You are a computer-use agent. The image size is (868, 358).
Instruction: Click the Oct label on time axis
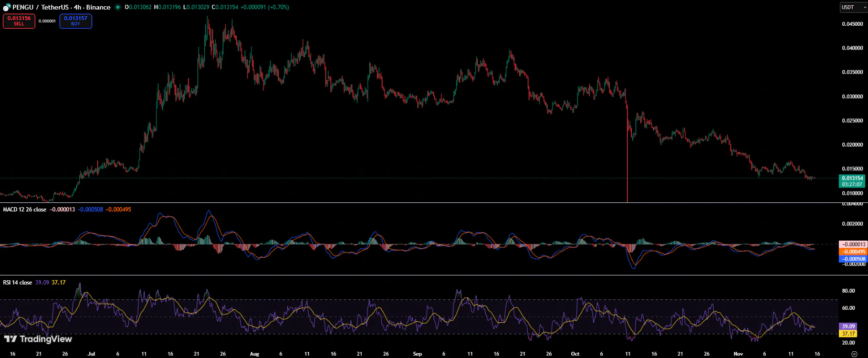575,354
